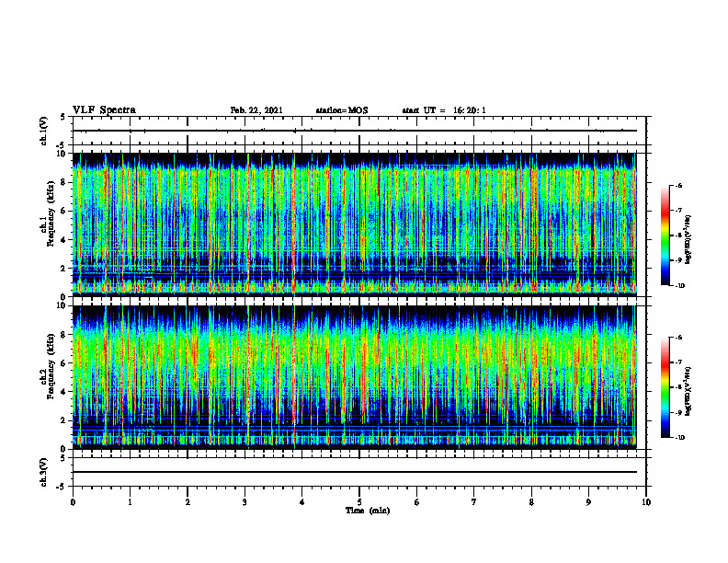Click the "5" volt tick beside ch.3(V)

click(63, 458)
